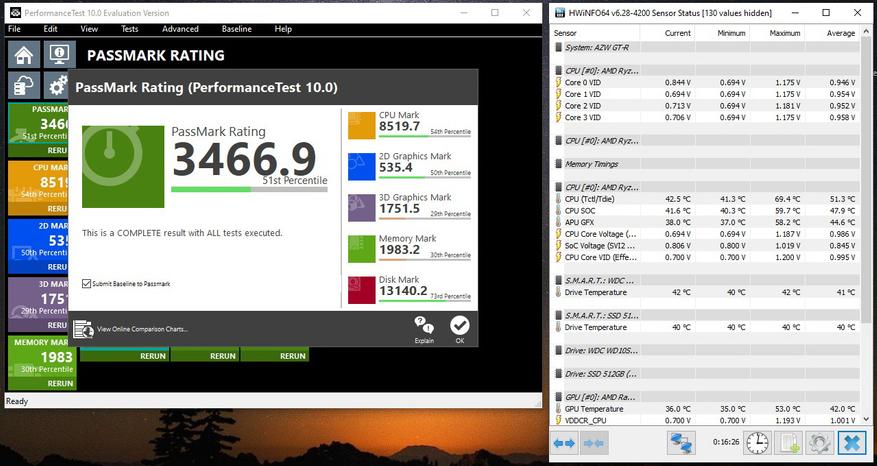Reset the HWiNFO clock timer icon
Screen dimensions: 877x466
pos(757,443)
